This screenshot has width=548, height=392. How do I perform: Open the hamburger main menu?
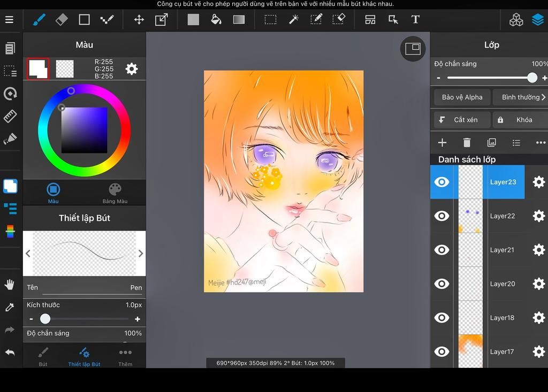pos(10,20)
